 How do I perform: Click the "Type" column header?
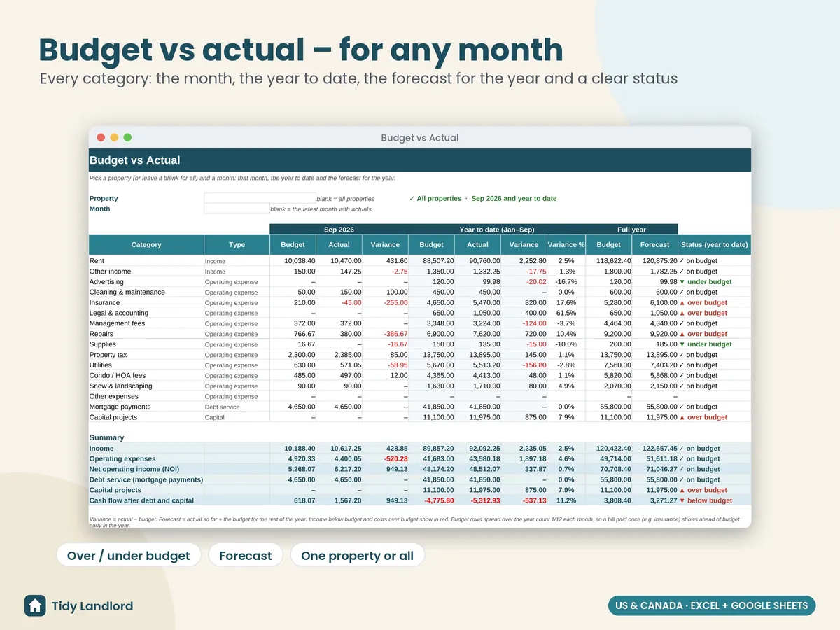click(x=237, y=244)
